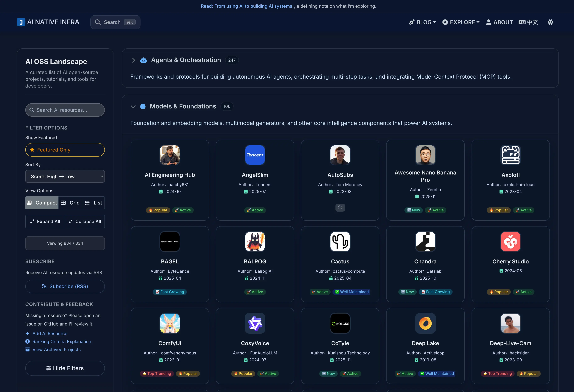Click the Tencent AngelSlim project icon
The image size is (574, 392).
pos(255,155)
